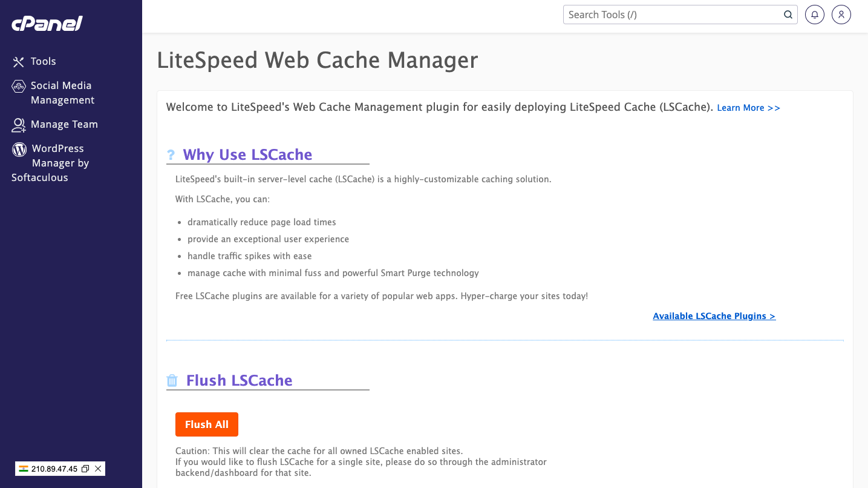Click the Tools wrench icon in sidebar
868x488 pixels.
click(x=19, y=62)
